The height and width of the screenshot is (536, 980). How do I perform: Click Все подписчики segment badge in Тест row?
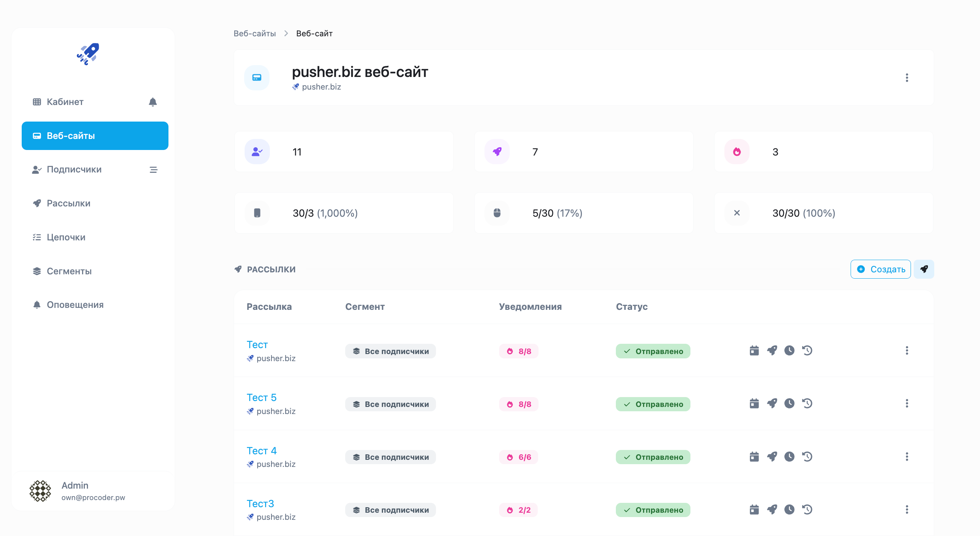[x=390, y=351]
